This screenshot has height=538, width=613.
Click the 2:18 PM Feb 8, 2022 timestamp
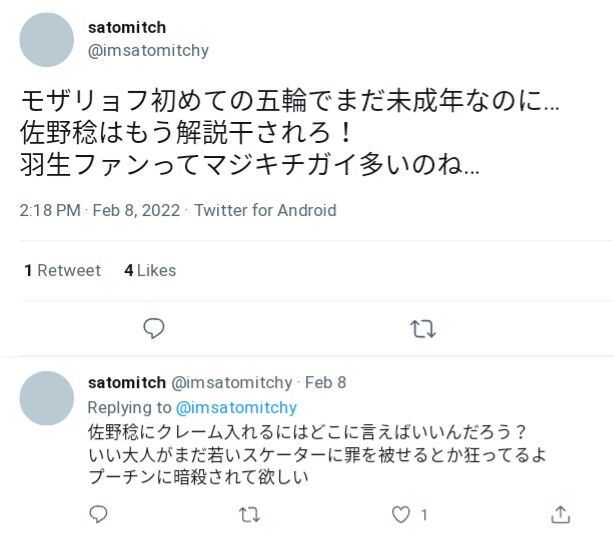tap(100, 210)
